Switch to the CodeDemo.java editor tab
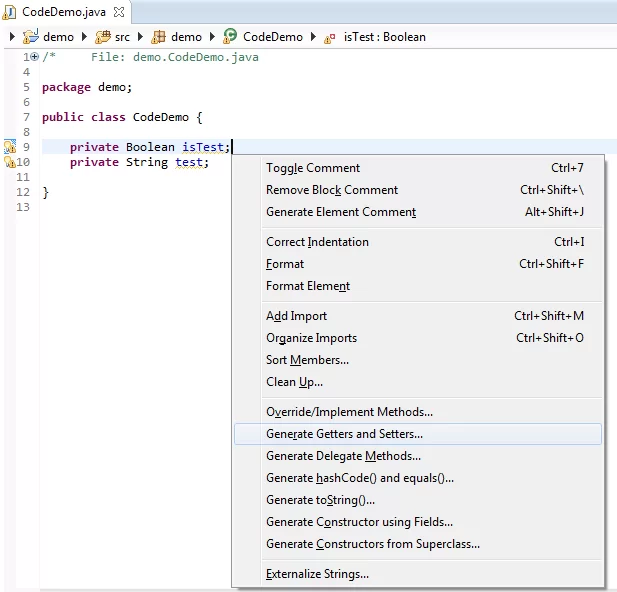Image resolution: width=617 pixels, height=592 pixels. tap(64, 12)
